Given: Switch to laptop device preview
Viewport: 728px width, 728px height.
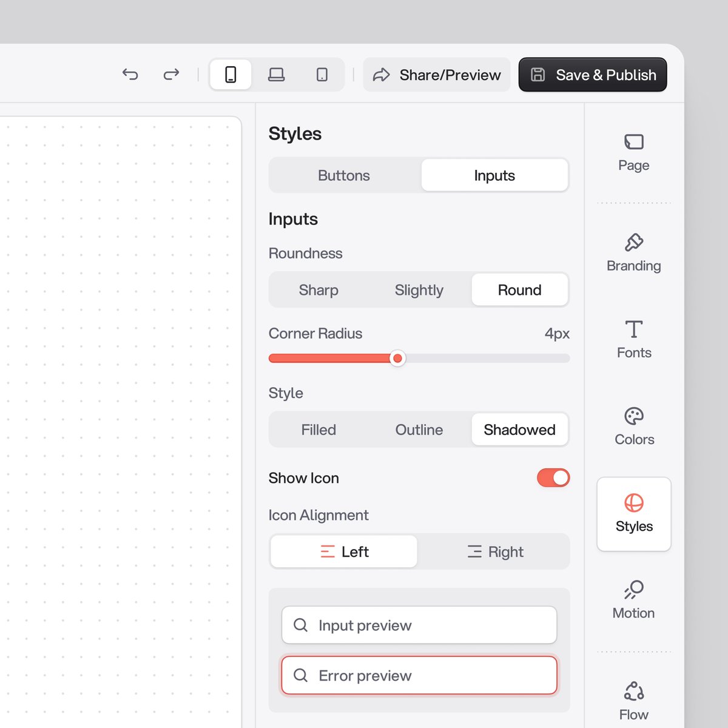Looking at the screenshot, I should pyautogui.click(x=277, y=75).
